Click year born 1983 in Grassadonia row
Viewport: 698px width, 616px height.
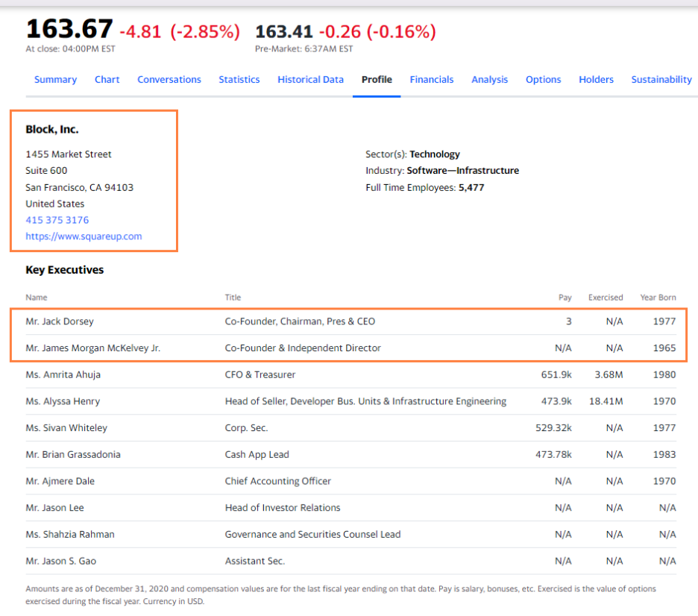pyautogui.click(x=664, y=454)
